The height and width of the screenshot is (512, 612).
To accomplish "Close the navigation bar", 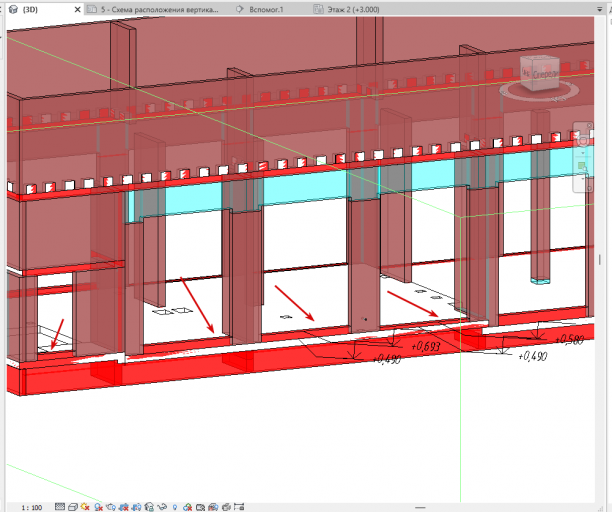I will pos(589,125).
